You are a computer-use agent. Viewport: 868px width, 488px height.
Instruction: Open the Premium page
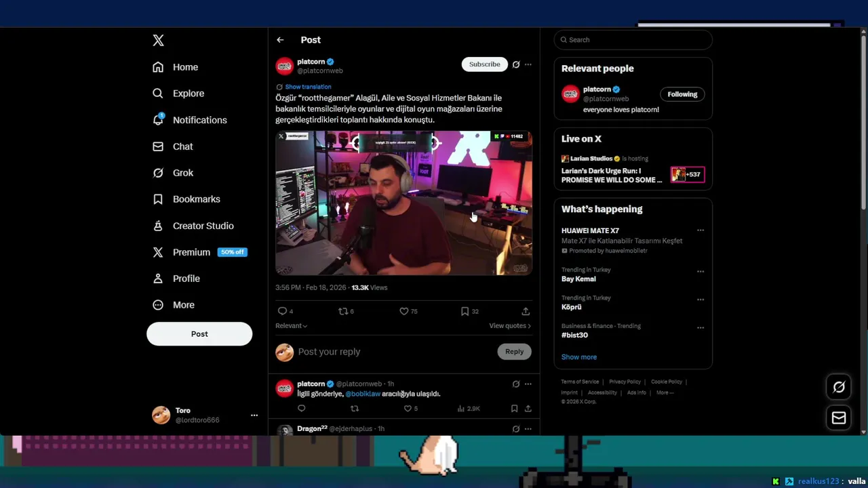point(199,252)
